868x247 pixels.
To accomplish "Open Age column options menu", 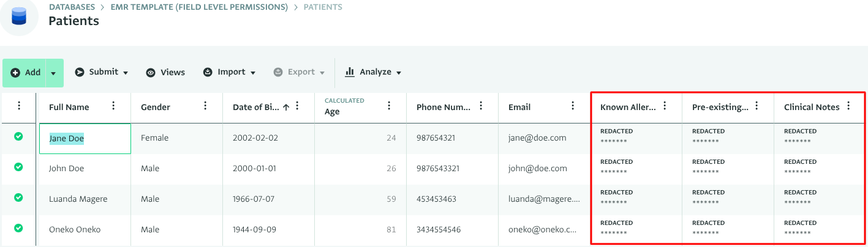I will click(389, 106).
